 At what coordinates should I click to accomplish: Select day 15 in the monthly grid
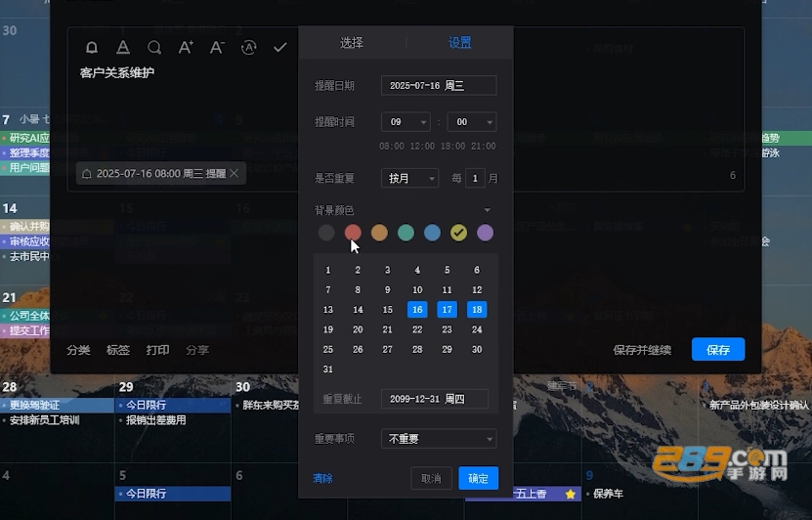click(387, 310)
